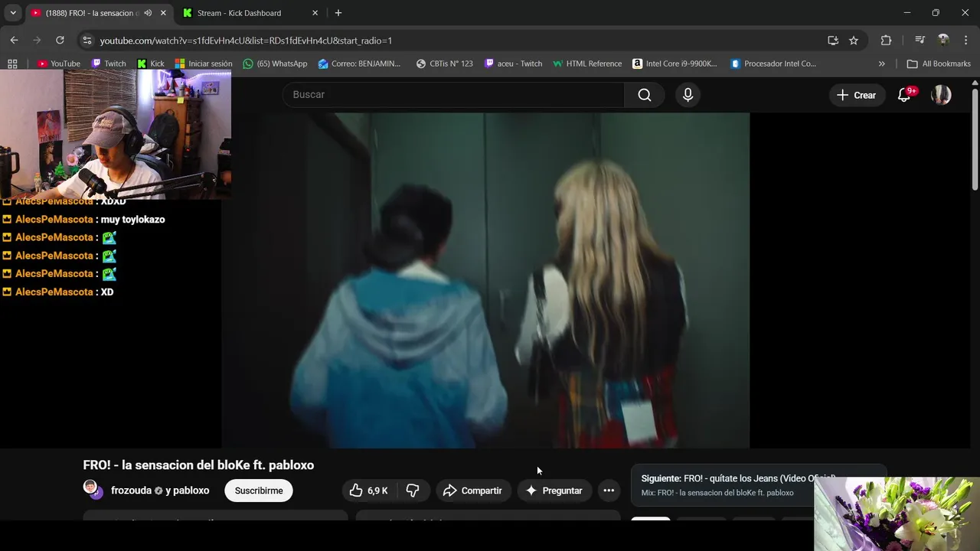Open the All Bookmarks folder

939,64
